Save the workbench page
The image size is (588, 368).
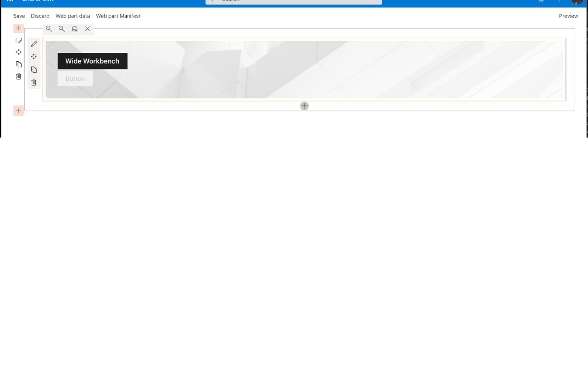[19, 16]
